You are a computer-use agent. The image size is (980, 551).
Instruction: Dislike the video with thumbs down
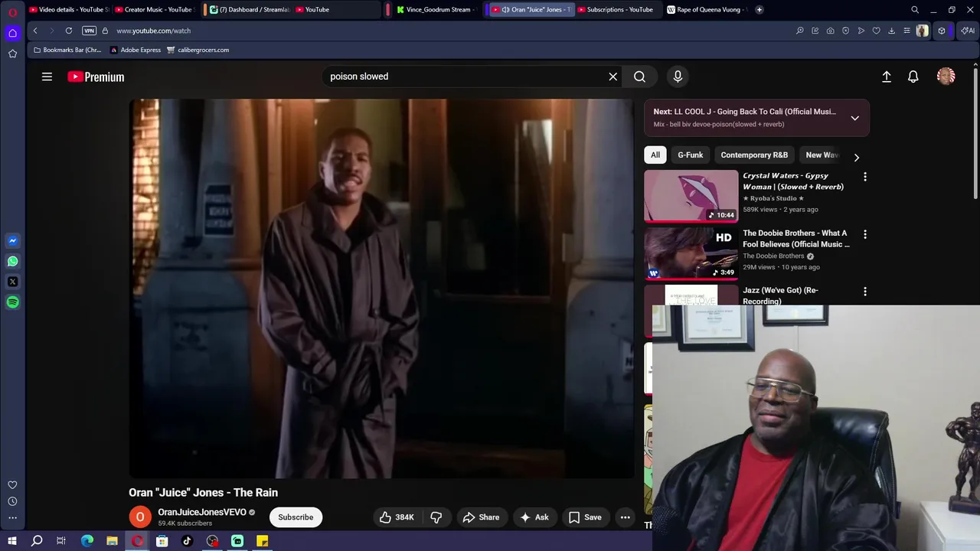[436, 517]
